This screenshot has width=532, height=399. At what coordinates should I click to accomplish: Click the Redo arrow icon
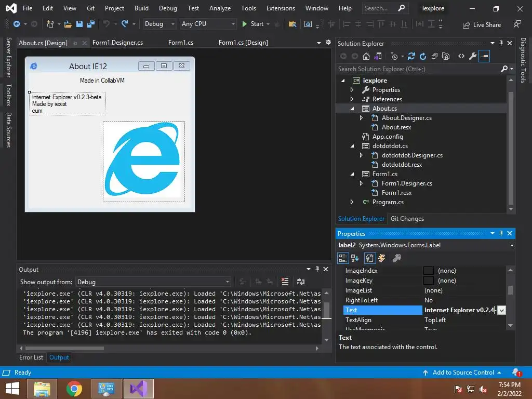click(x=125, y=24)
